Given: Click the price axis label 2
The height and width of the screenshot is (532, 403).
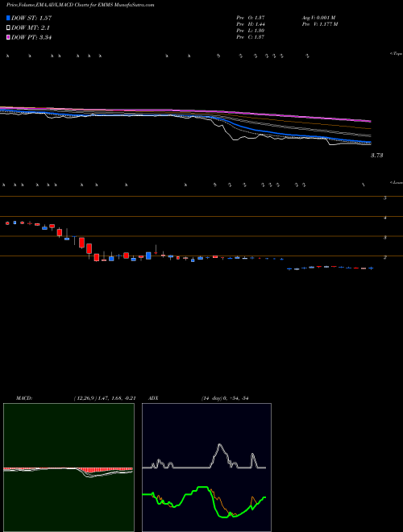Looking at the screenshot, I should tap(385, 257).
